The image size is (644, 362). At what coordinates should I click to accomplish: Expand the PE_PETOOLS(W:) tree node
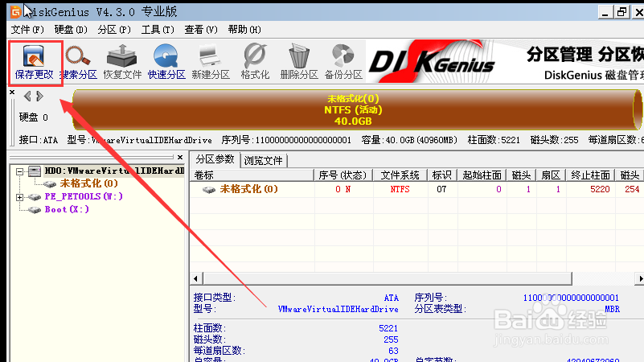[x=19, y=198]
